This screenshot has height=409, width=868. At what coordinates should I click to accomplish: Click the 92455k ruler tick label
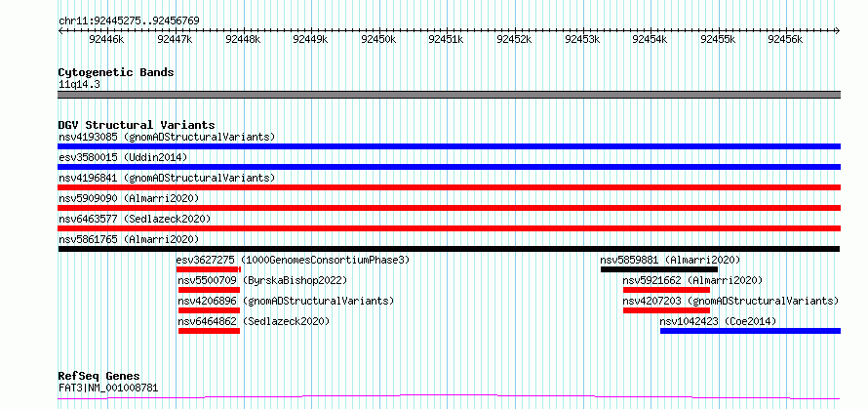pyautogui.click(x=718, y=39)
